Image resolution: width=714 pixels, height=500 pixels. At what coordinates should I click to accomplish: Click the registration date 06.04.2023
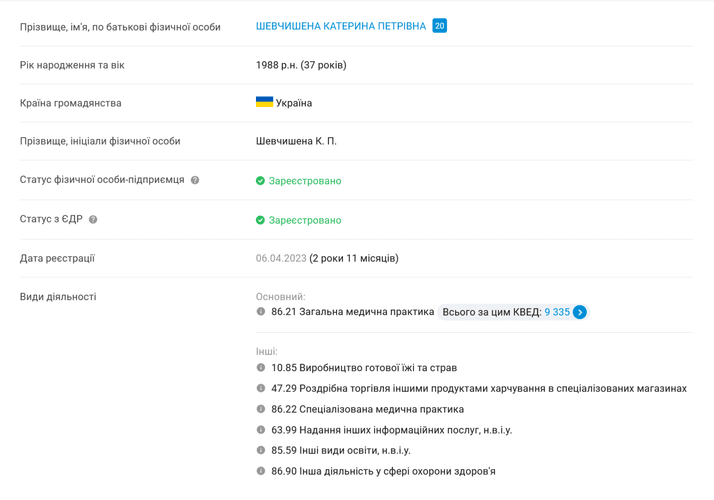click(281, 258)
